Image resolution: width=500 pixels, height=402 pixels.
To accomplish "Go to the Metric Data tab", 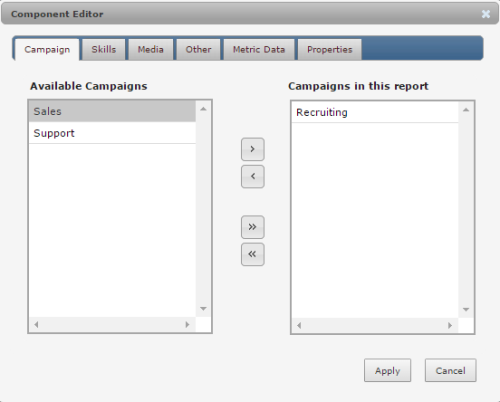I will pyautogui.click(x=259, y=50).
